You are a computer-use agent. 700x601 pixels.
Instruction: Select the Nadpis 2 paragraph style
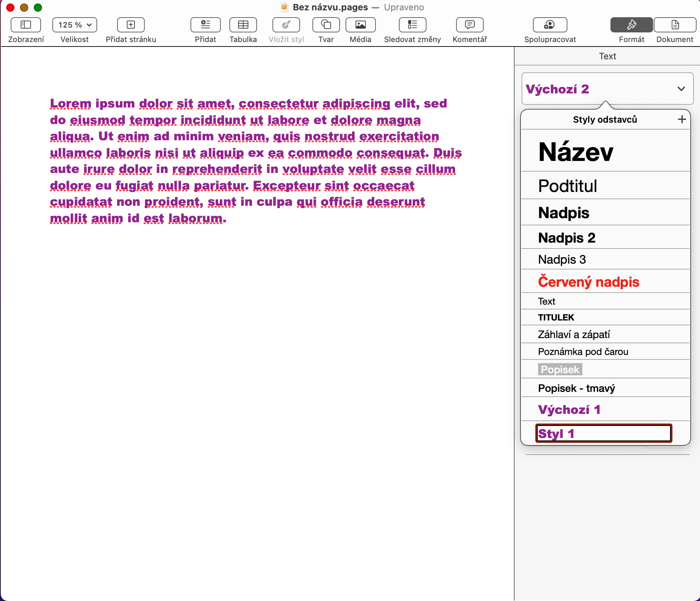coord(567,238)
